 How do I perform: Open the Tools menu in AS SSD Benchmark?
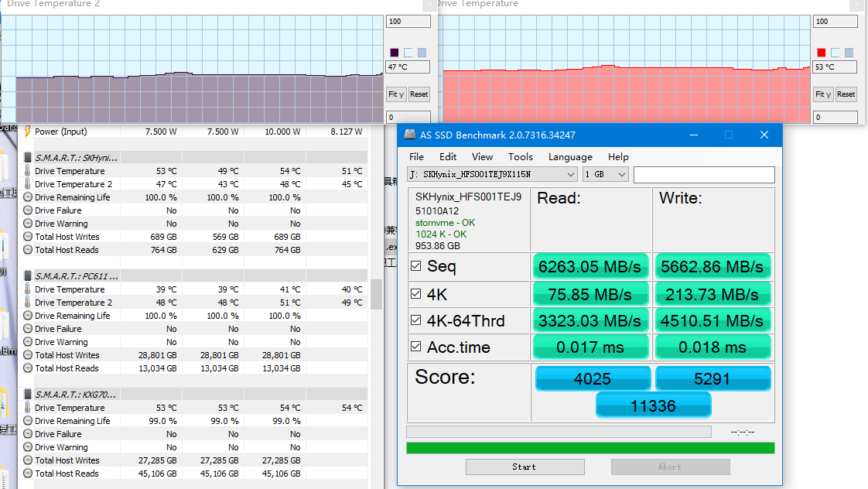tap(521, 157)
